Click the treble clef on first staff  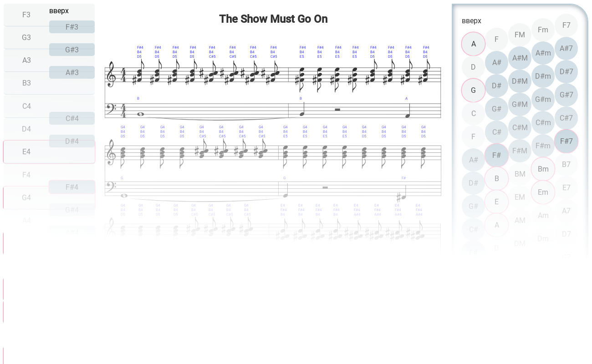tap(110, 75)
